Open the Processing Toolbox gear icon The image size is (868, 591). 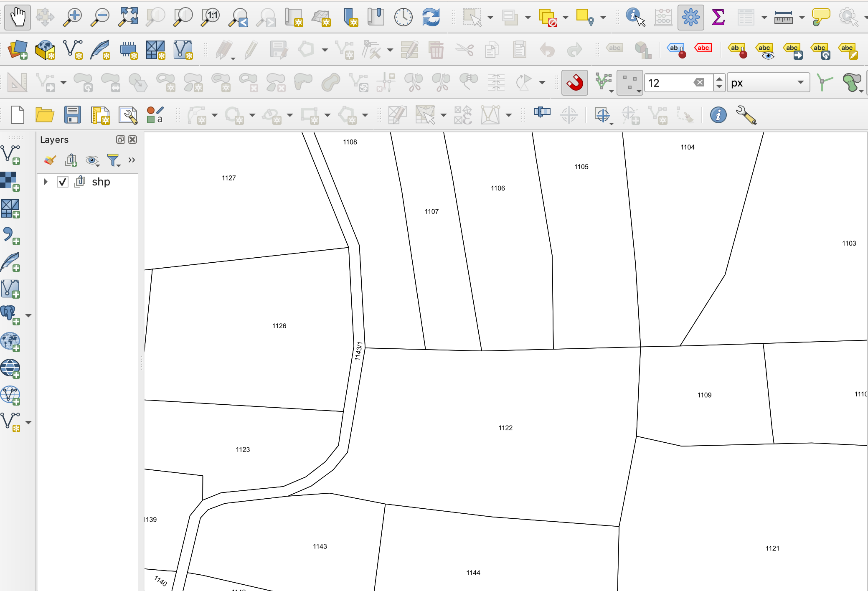click(x=690, y=17)
